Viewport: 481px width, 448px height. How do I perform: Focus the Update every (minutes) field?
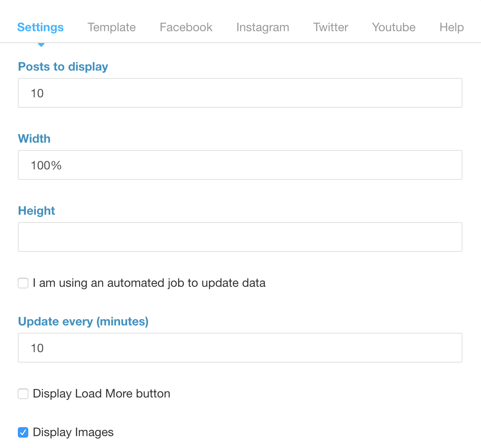pyautogui.click(x=240, y=348)
